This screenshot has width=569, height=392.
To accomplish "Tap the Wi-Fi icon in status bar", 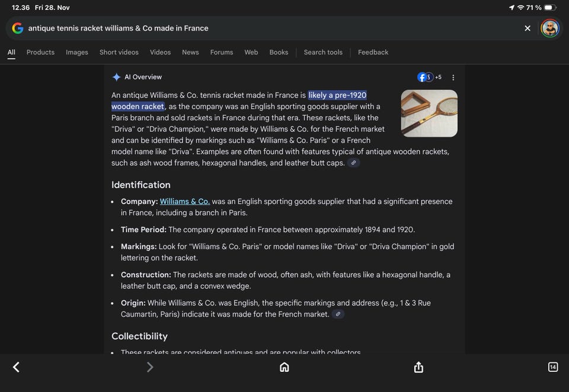I will (x=521, y=8).
